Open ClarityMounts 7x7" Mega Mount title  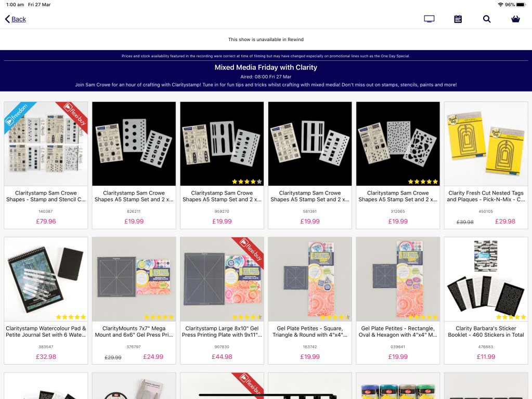point(134,331)
